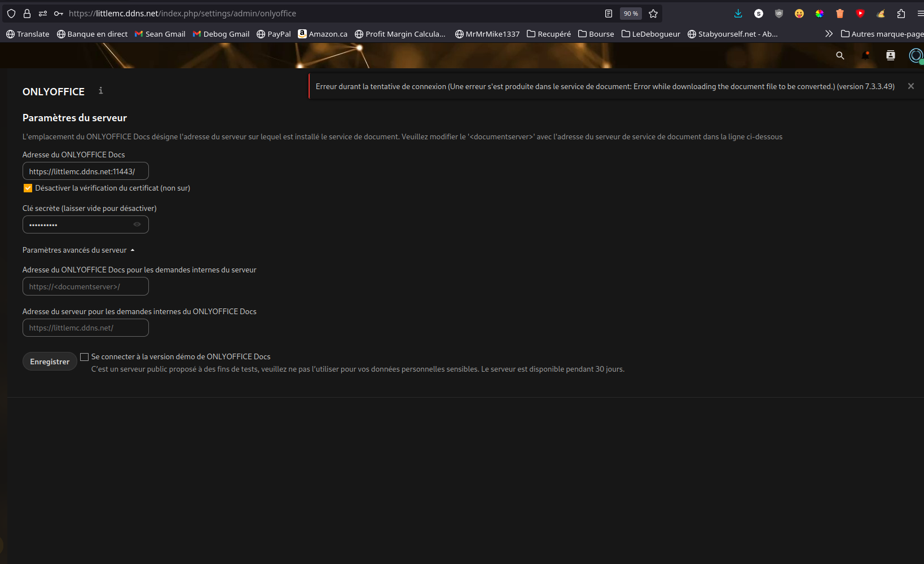Dismiss the connection error notification
The width and height of the screenshot is (924, 564).
click(910, 86)
